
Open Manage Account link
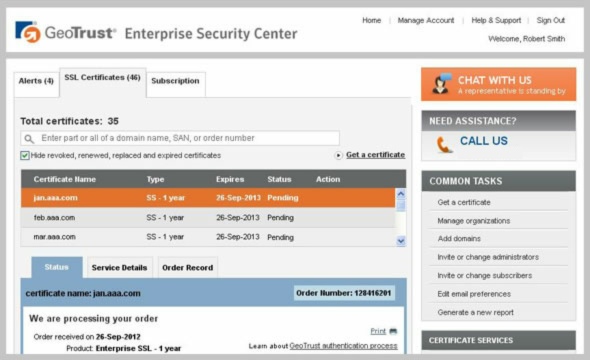click(426, 20)
